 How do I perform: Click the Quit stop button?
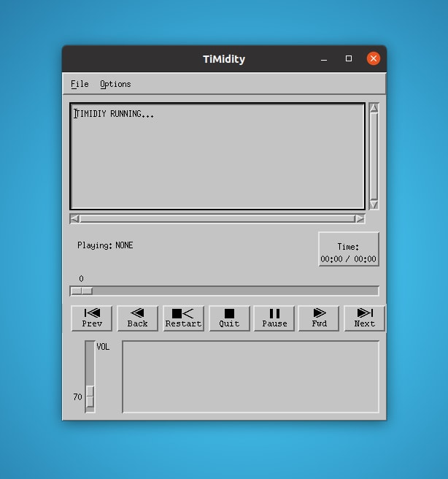(229, 318)
